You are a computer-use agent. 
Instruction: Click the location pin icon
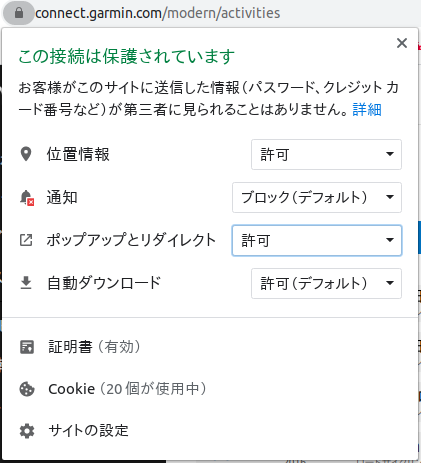click(26, 154)
